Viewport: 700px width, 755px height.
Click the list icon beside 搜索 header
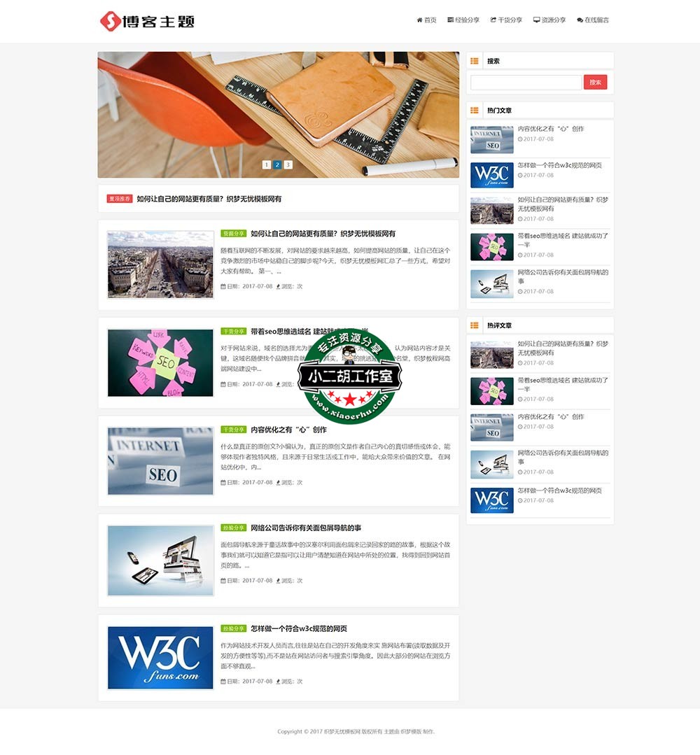pyautogui.click(x=475, y=61)
